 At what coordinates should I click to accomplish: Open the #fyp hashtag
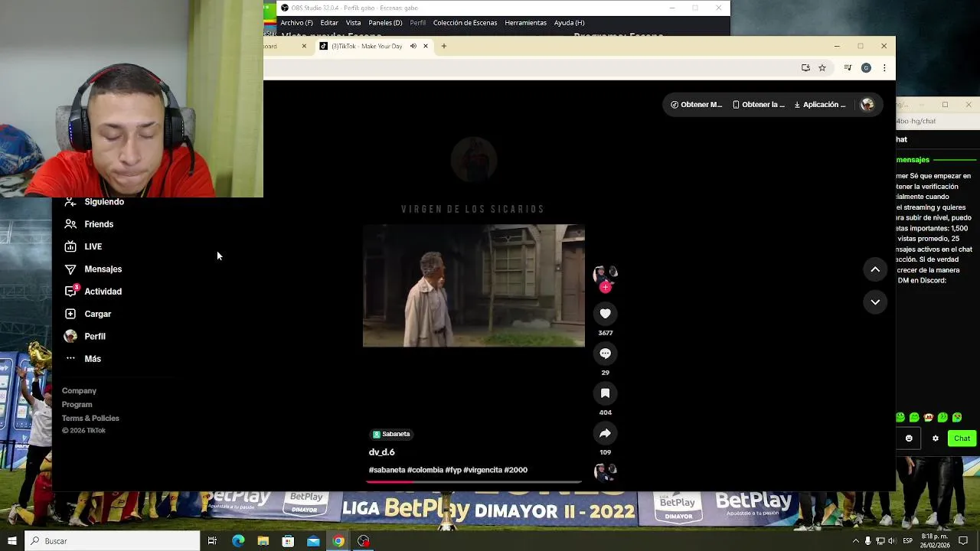pos(453,470)
